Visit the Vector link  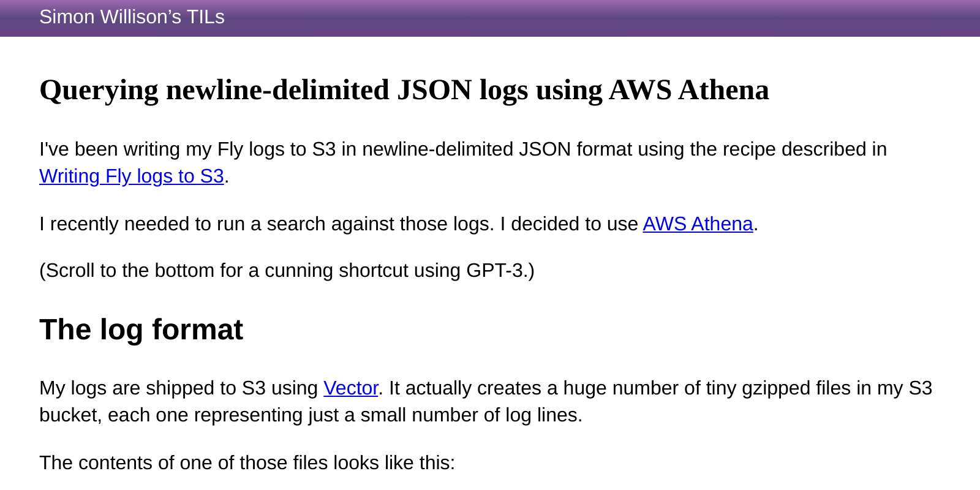(351, 388)
